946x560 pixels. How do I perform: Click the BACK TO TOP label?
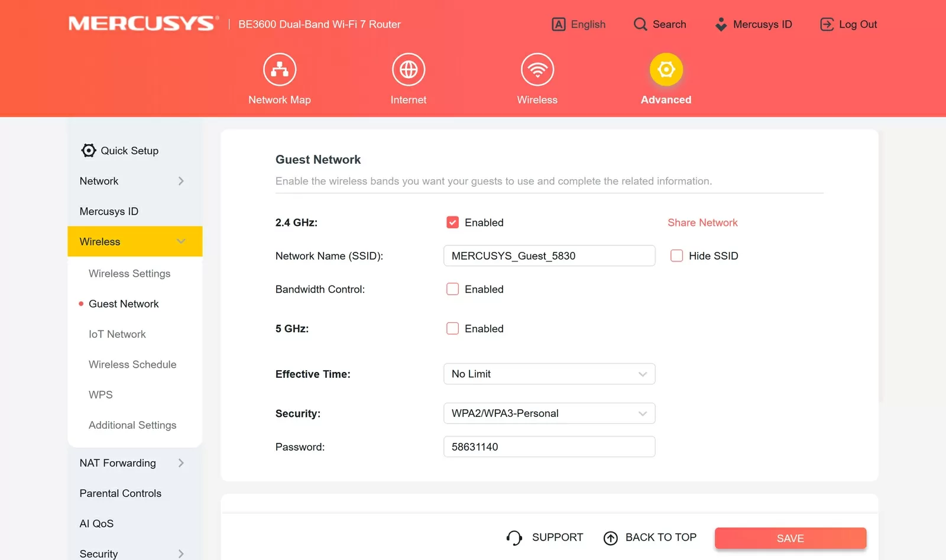[x=661, y=537]
